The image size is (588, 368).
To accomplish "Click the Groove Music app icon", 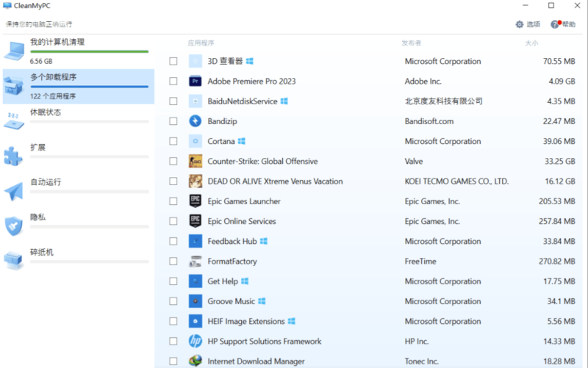I will pos(195,301).
